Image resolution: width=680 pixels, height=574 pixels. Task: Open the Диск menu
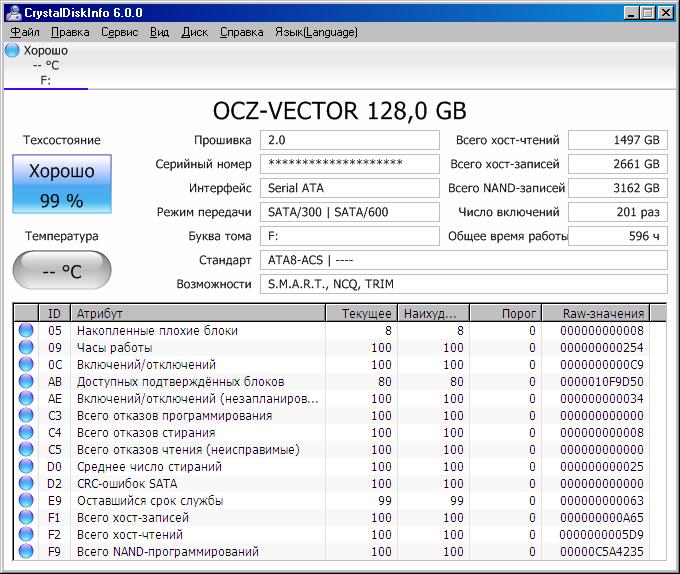point(194,32)
